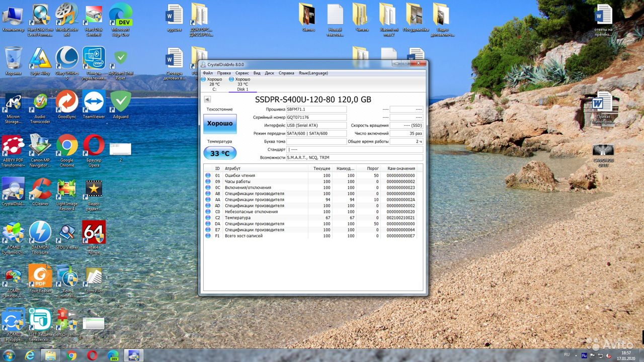This screenshot has height=362, width=644.
Task: Click the Opera icon in the taskbar
Action: [x=92, y=355]
